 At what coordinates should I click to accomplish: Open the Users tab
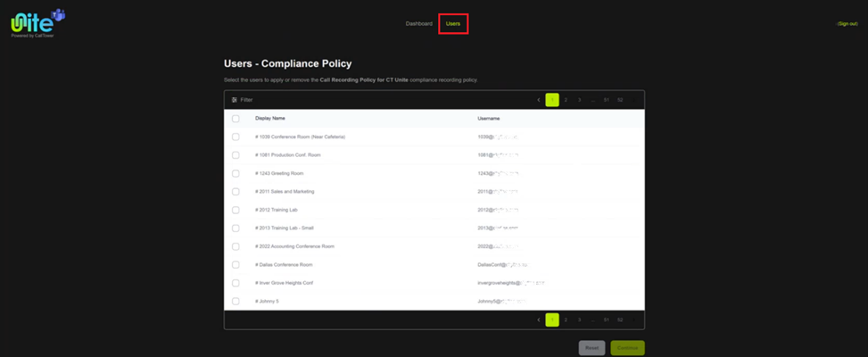coord(453,24)
